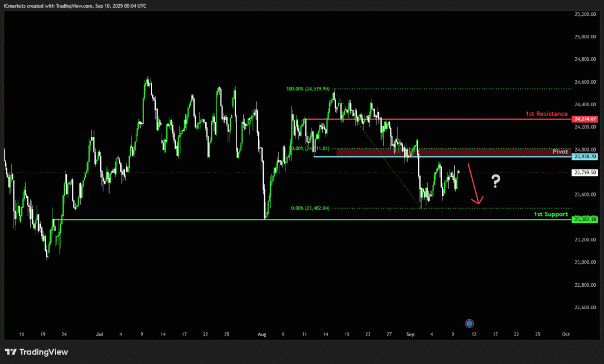
Task: Click the 'Jul' month label on time axis
Action: 99,335
